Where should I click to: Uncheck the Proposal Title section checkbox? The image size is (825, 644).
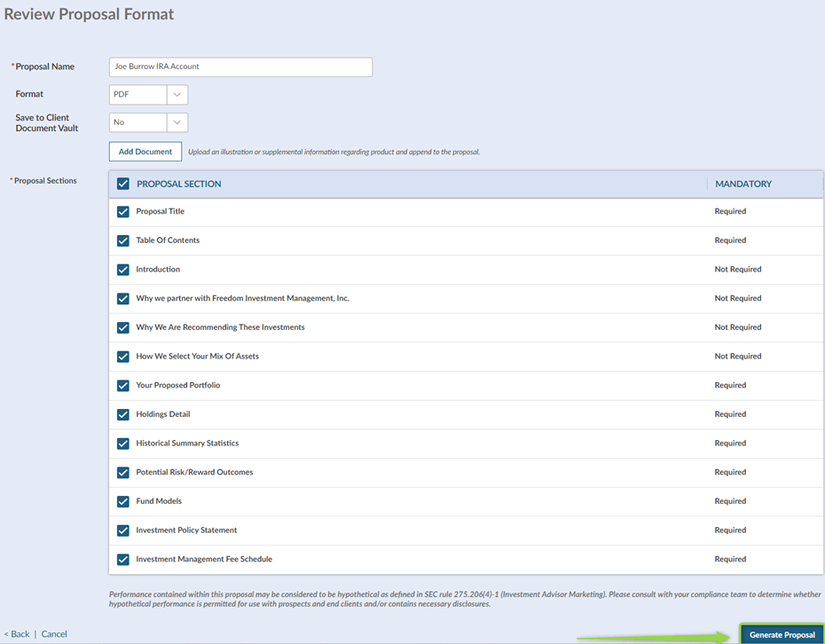coord(122,211)
